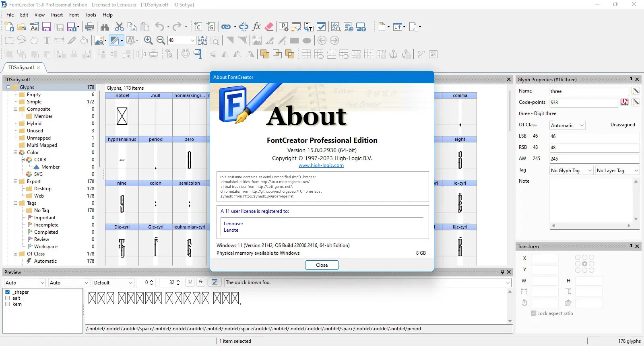The height and width of the screenshot is (346, 644).
Task: Select the SVG color tree item
Action: coord(38,174)
